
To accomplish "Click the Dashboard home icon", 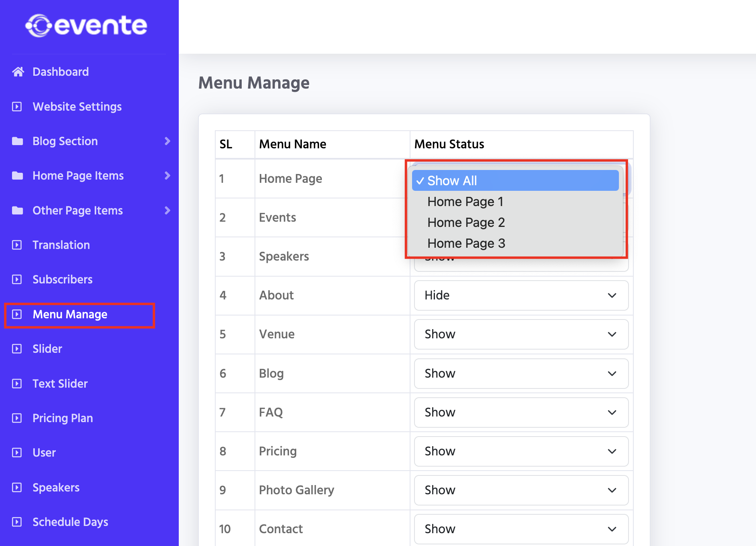I will [18, 72].
